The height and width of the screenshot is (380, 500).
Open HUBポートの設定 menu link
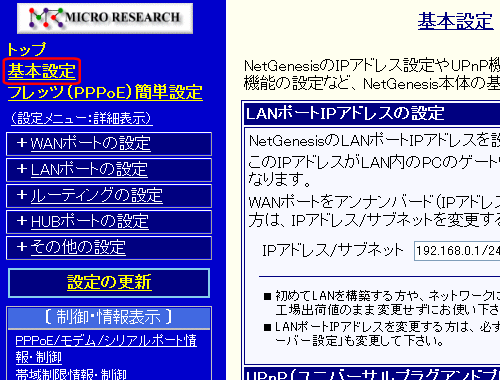tap(90, 222)
